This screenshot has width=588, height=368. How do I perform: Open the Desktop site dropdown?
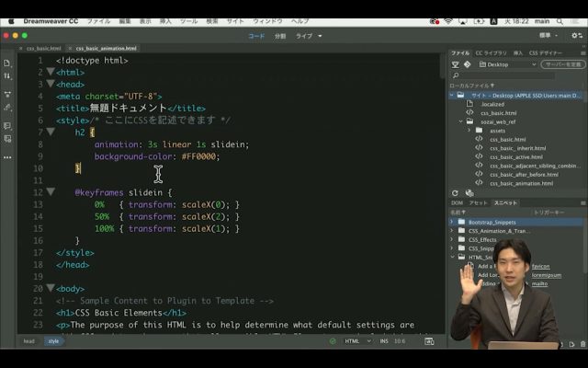coord(505,64)
